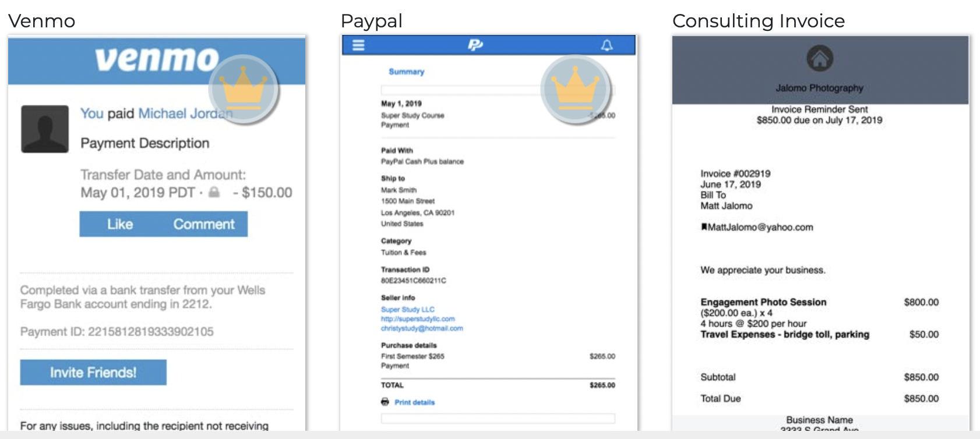
Task: Click Invoice #002919 text
Action: [x=735, y=174]
